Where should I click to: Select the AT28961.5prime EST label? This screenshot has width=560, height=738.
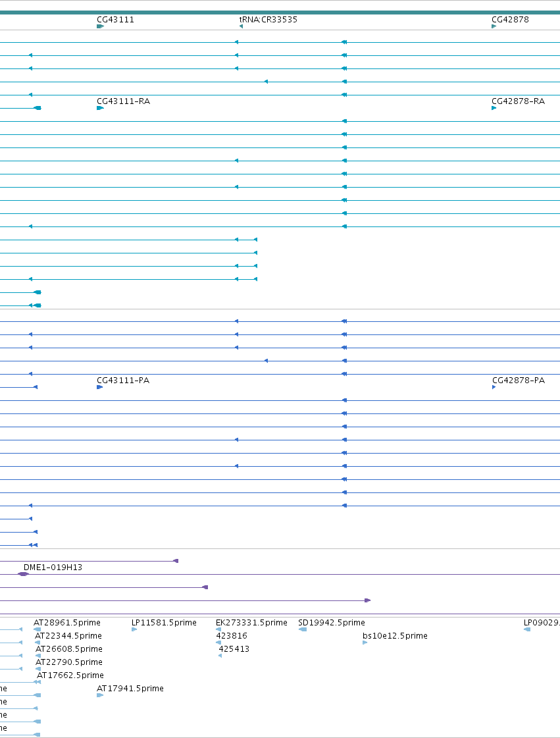coord(67,623)
